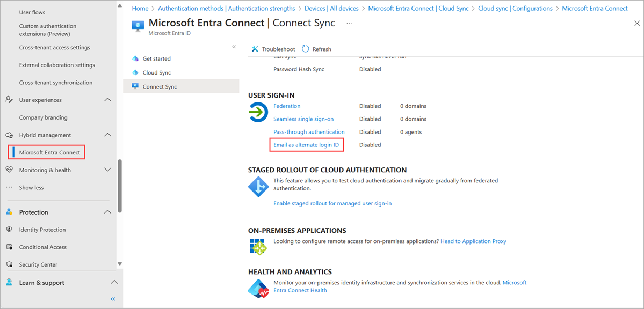Screen dimensions: 644x309
Task: Select Microsoft Entra Connect in sidebar
Action: [50, 152]
